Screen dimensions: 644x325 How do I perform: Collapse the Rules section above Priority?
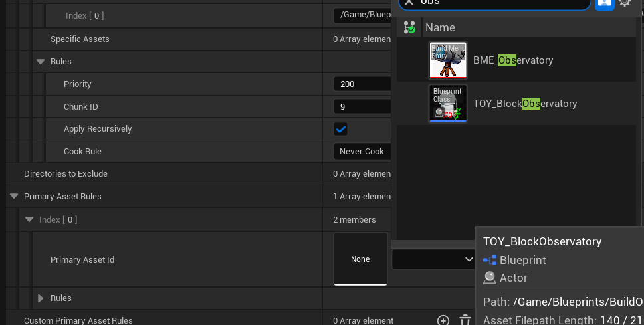pos(41,62)
